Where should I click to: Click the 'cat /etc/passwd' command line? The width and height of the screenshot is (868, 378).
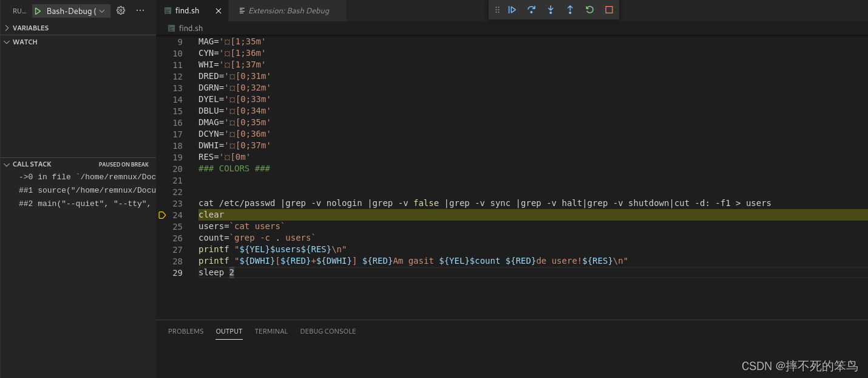click(x=484, y=203)
